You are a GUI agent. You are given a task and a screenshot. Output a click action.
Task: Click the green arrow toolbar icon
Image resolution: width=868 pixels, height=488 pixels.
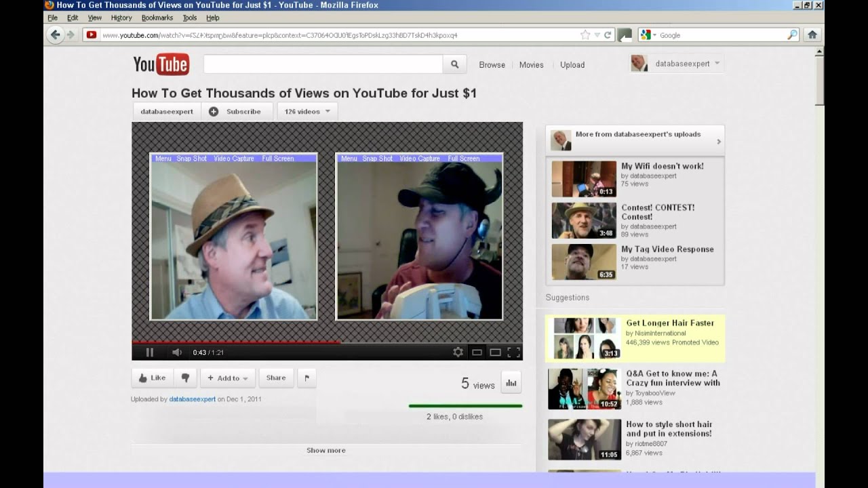click(625, 35)
